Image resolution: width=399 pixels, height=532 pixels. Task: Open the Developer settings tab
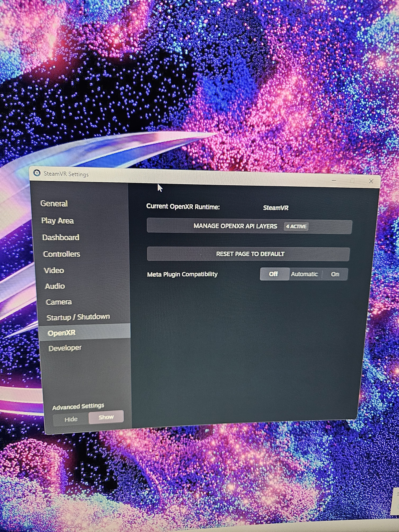[x=65, y=348]
